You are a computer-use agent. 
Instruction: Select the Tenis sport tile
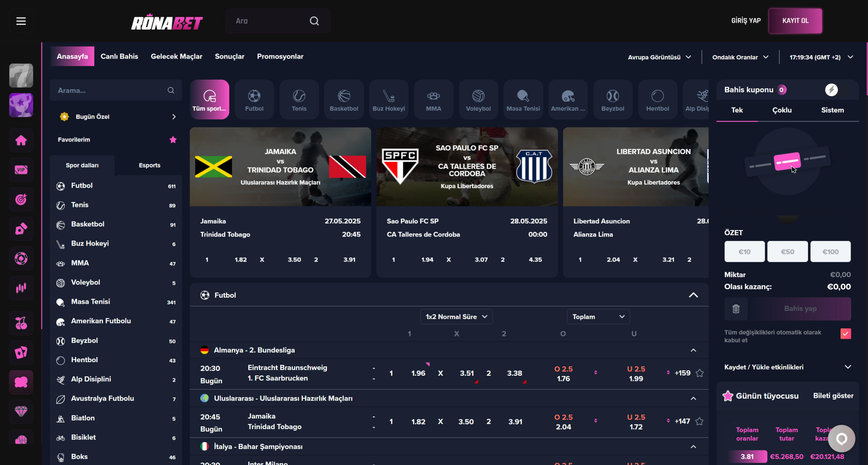coord(299,99)
